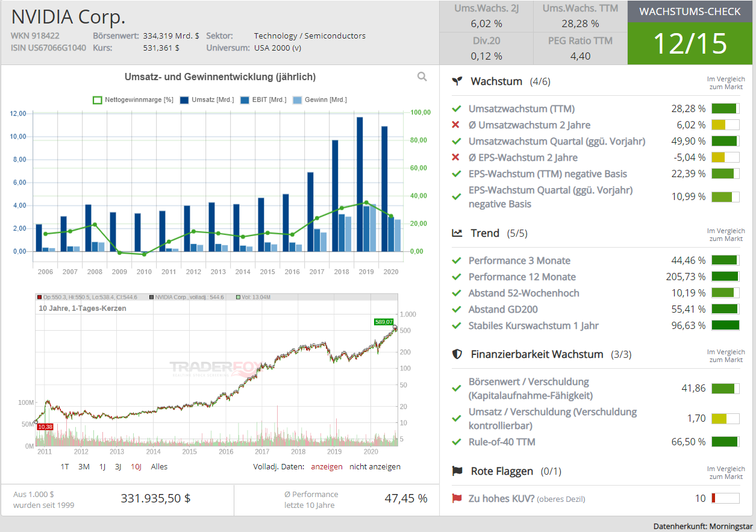
Task: Click the Div.20 metric tile
Action: click(486, 49)
